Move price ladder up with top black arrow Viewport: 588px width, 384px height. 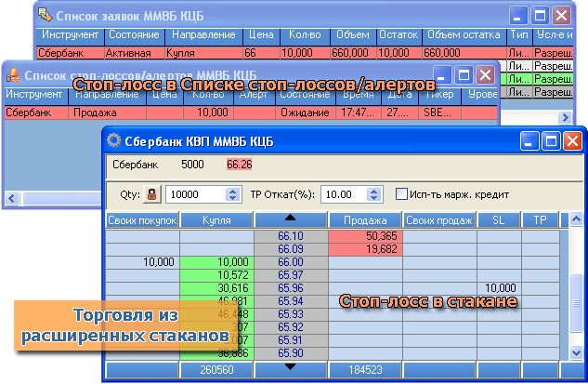(x=290, y=218)
